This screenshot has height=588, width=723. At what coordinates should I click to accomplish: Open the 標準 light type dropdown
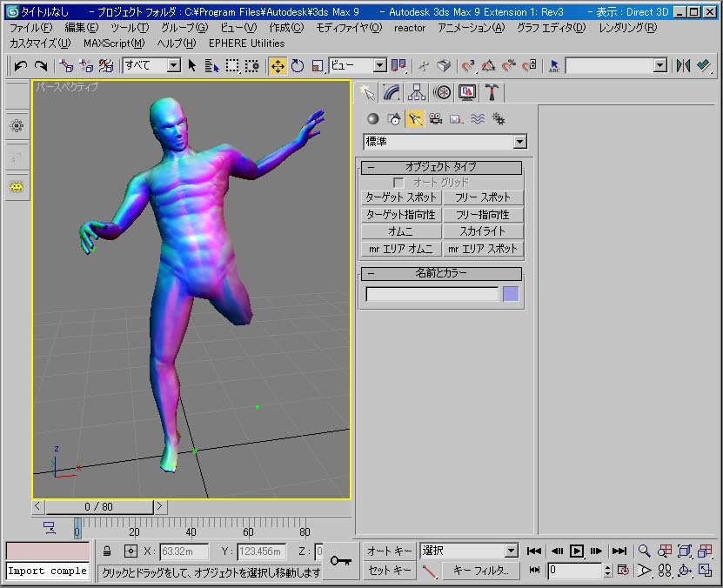[520, 142]
